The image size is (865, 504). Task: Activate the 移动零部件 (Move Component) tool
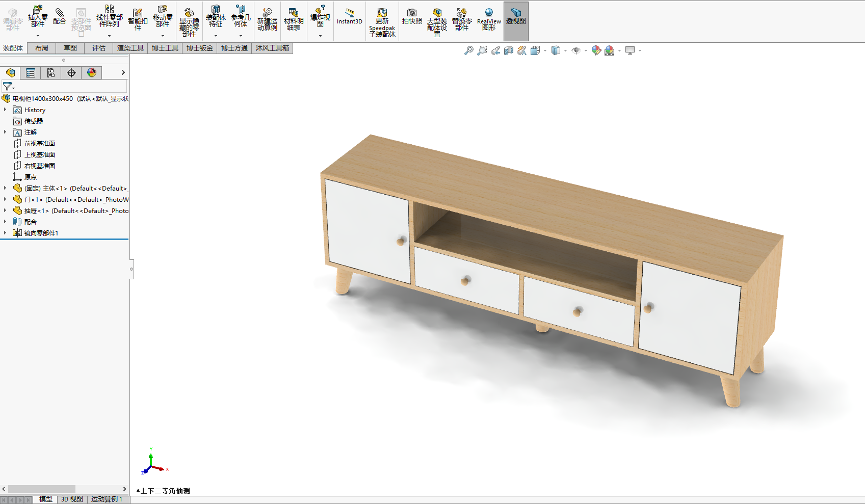[x=163, y=16]
